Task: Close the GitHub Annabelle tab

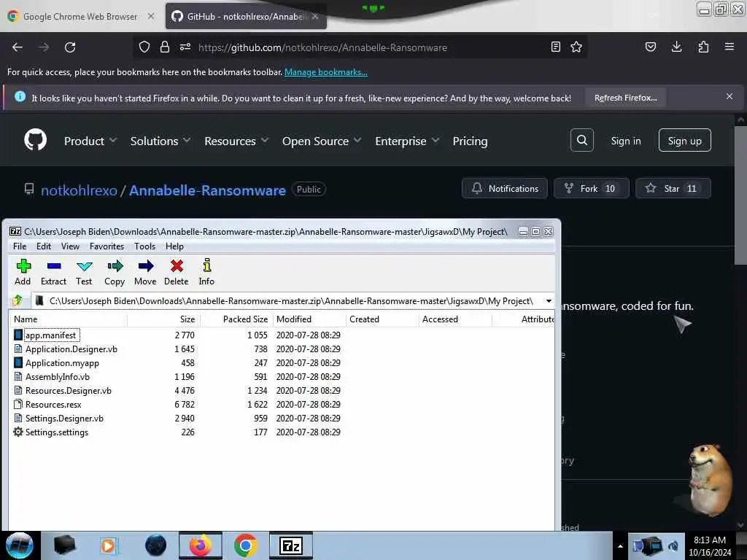Action: coord(315,17)
